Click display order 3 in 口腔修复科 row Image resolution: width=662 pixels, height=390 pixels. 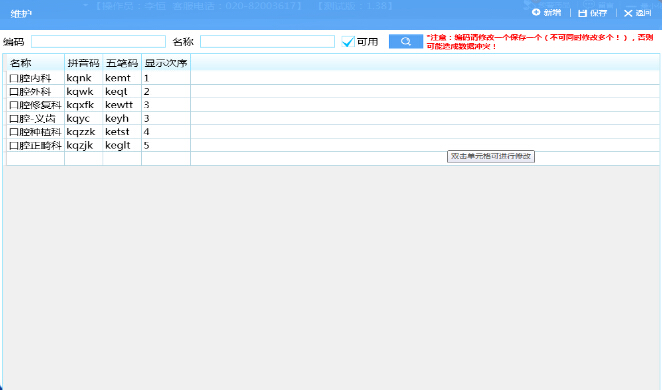[166, 105]
